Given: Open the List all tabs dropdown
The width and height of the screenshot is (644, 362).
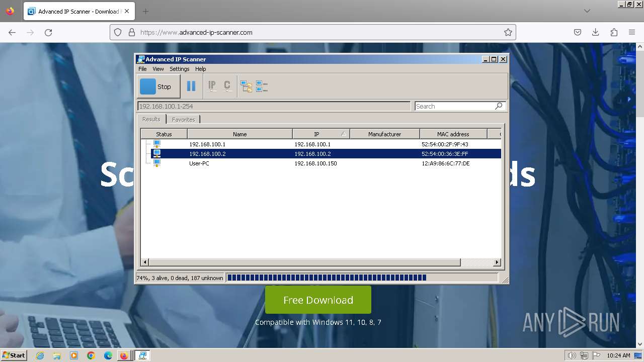Looking at the screenshot, I should 587,11.
